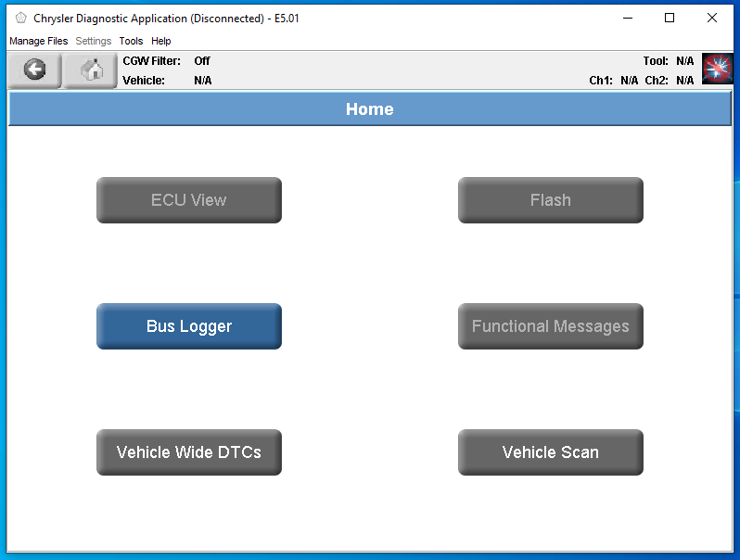
Task: Click the Tool status value N/A
Action: click(x=684, y=61)
